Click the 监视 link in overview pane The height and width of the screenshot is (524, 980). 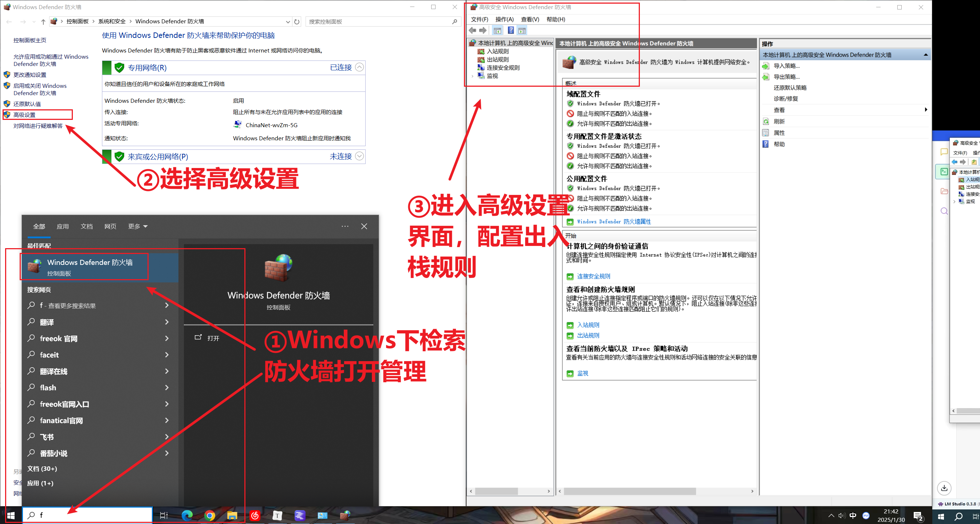coord(582,374)
